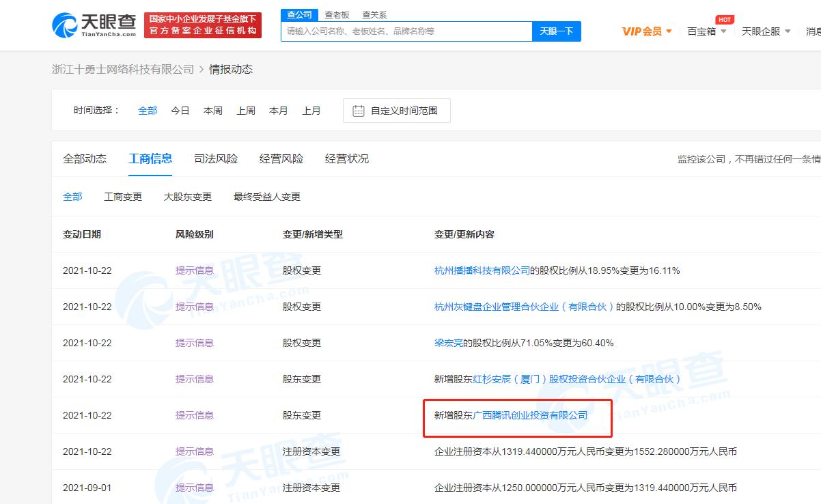821x504 pixels.
Task: Filter by 大股东变更
Action: (188, 197)
